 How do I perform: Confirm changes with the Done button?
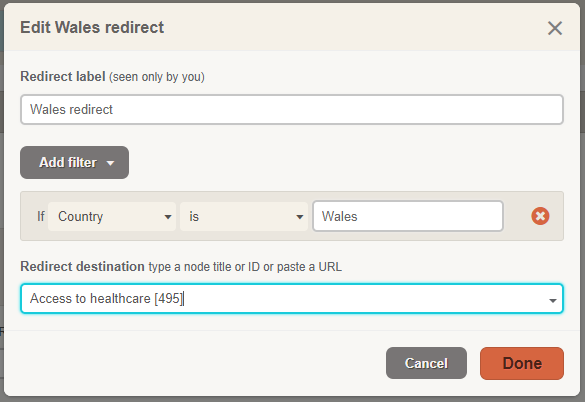[522, 363]
